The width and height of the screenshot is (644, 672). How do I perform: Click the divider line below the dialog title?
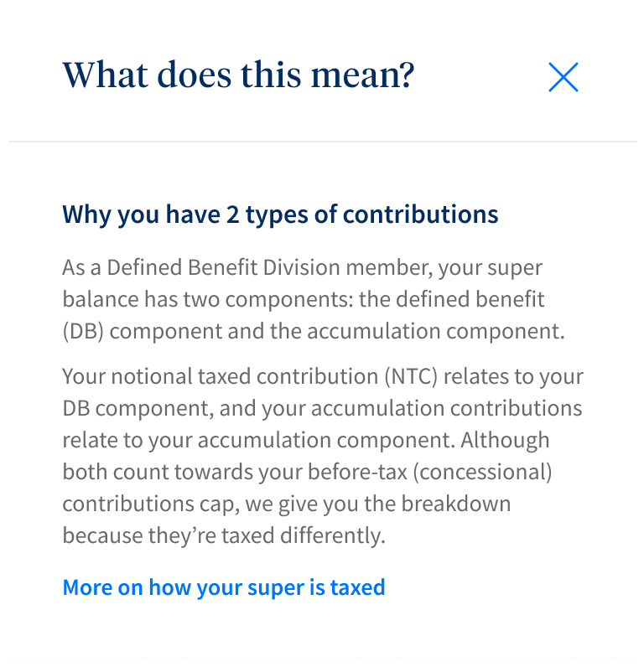coord(322,142)
